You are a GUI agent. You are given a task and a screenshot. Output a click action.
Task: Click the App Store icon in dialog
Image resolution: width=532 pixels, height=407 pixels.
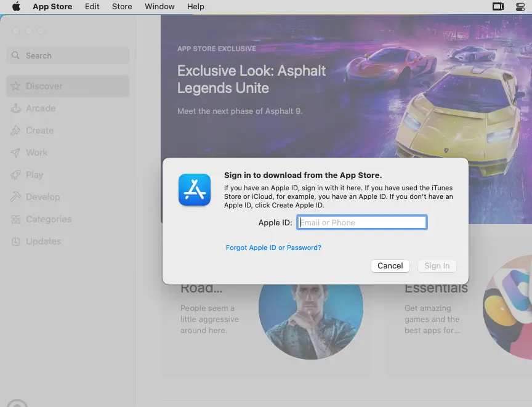click(x=195, y=190)
